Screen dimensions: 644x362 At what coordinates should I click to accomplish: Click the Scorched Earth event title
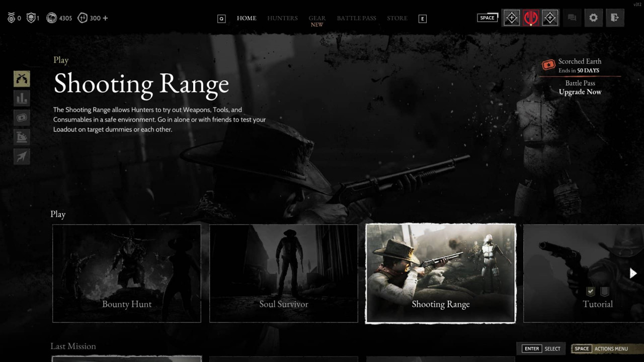[580, 61]
